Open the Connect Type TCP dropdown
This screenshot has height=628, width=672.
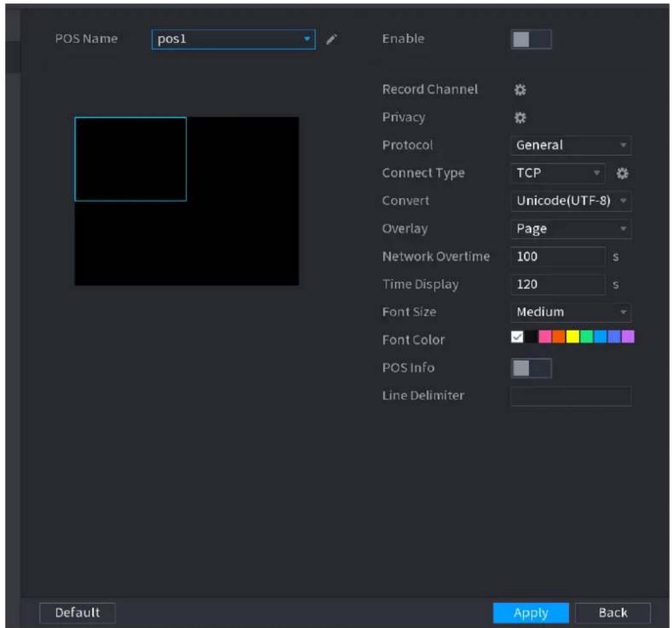tap(558, 173)
